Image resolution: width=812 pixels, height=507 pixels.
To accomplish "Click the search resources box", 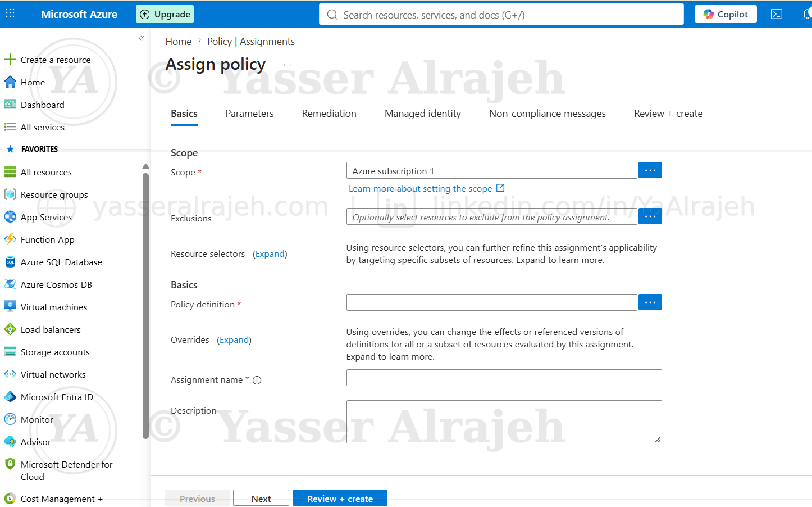I will click(501, 15).
